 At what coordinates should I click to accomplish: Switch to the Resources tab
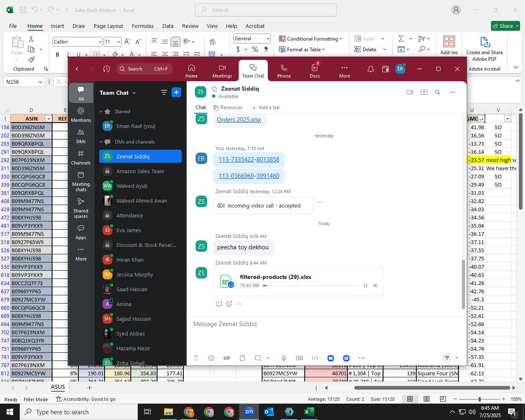[x=228, y=107]
